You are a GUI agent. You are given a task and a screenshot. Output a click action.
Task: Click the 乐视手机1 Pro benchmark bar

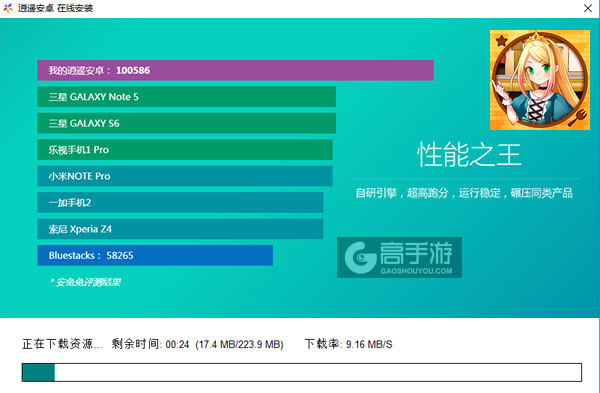pyautogui.click(x=185, y=150)
